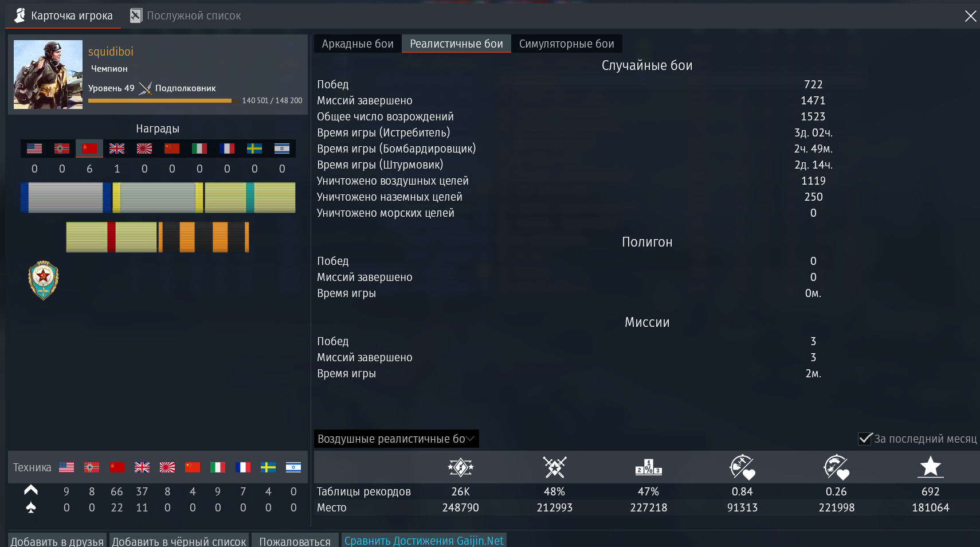Click the teal-striped award ribbon

click(250, 198)
